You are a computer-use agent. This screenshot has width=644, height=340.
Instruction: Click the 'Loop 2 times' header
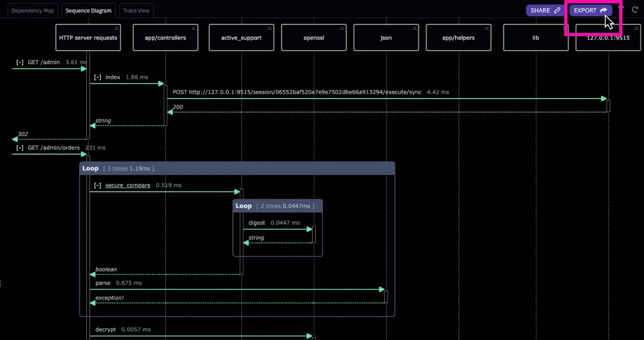click(x=278, y=206)
